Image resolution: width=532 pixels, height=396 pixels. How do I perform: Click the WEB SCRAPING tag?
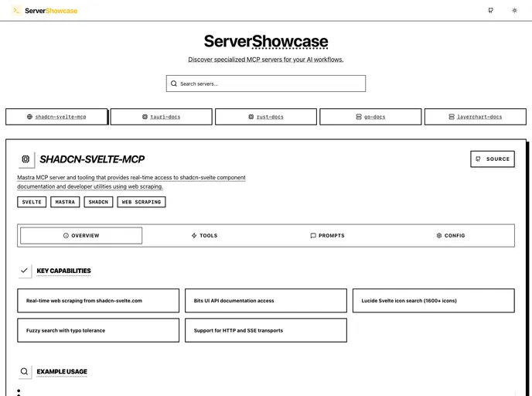(142, 202)
